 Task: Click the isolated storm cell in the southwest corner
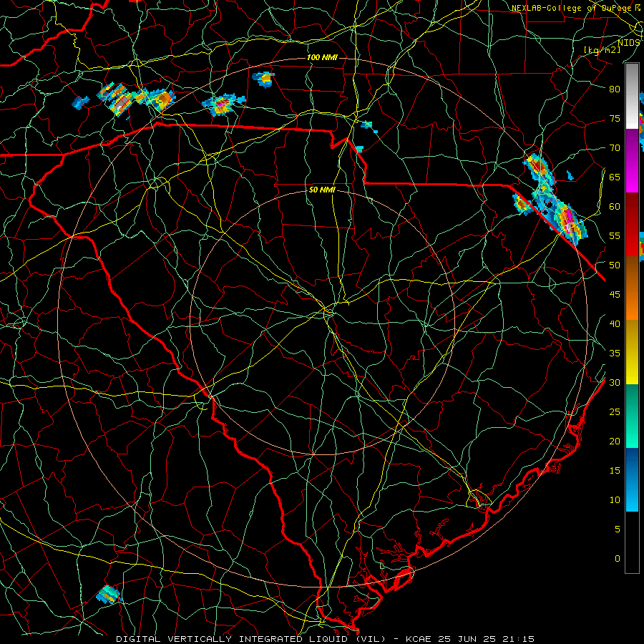point(109,595)
